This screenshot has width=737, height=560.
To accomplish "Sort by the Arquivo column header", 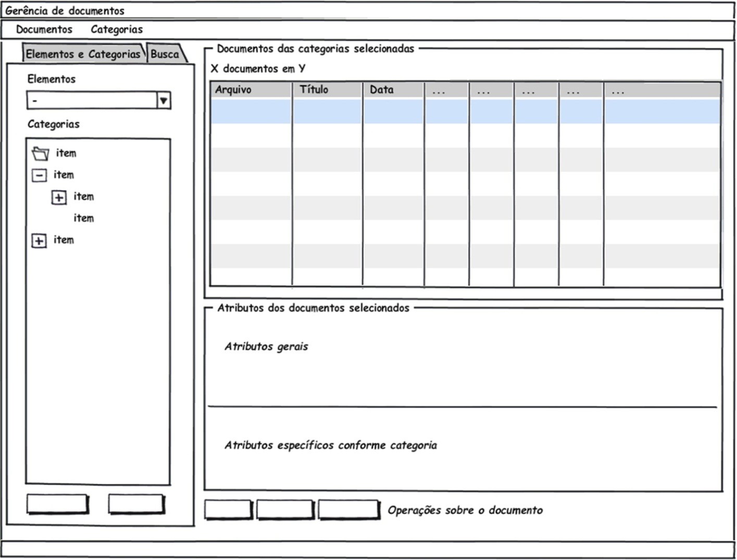I will pos(251,90).
